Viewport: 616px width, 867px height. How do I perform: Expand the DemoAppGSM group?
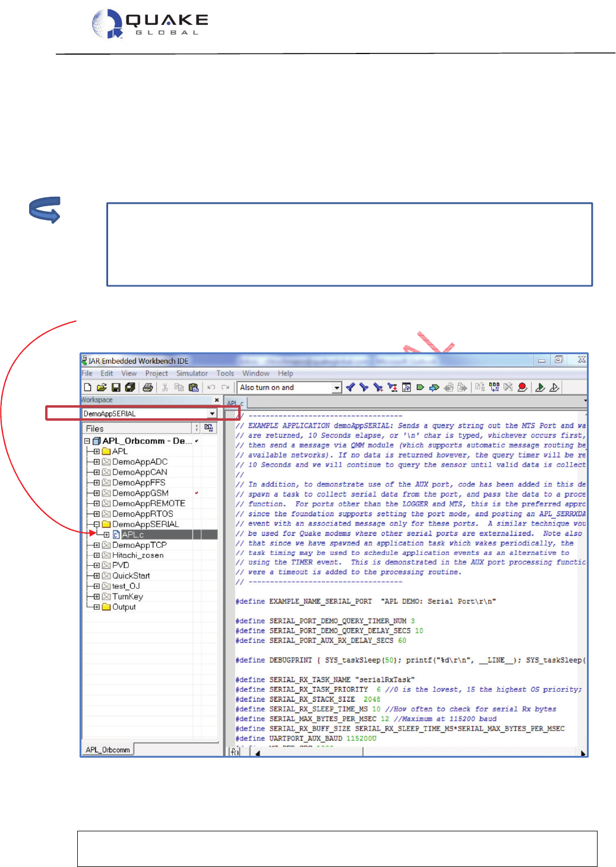pyautogui.click(x=96, y=493)
